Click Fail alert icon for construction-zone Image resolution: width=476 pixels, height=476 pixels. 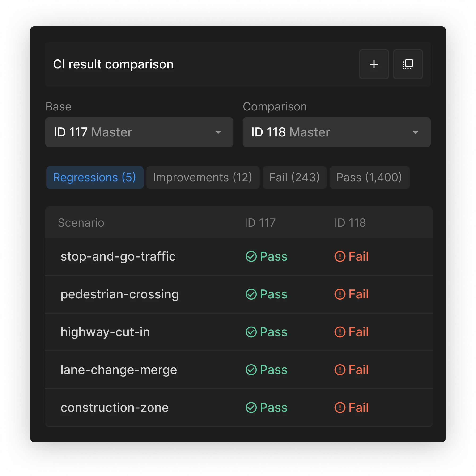340,408
